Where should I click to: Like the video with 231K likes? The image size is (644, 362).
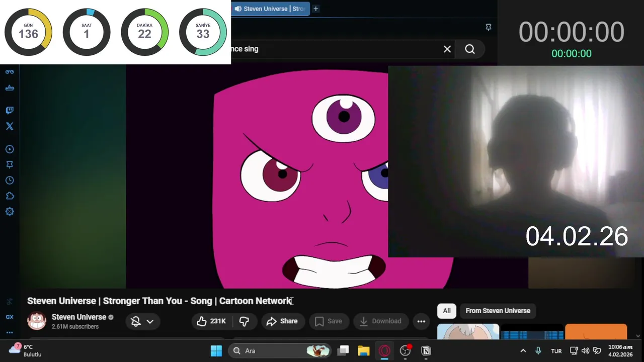tap(211, 321)
